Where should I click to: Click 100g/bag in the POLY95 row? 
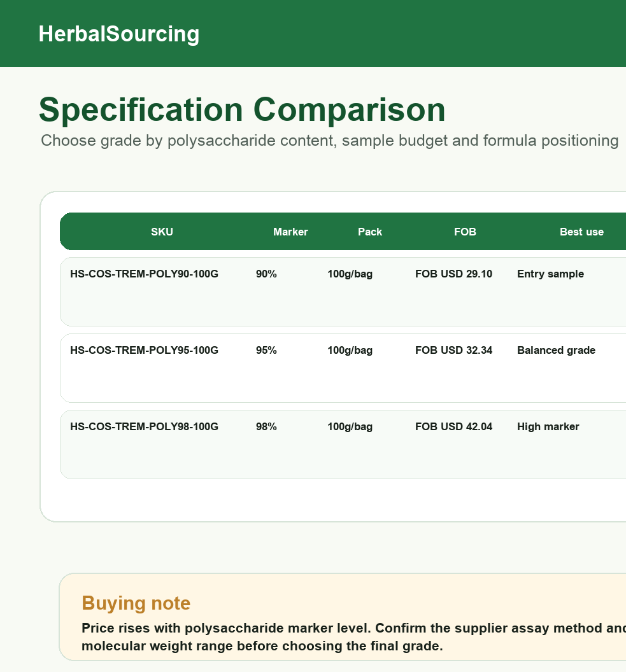pos(350,350)
